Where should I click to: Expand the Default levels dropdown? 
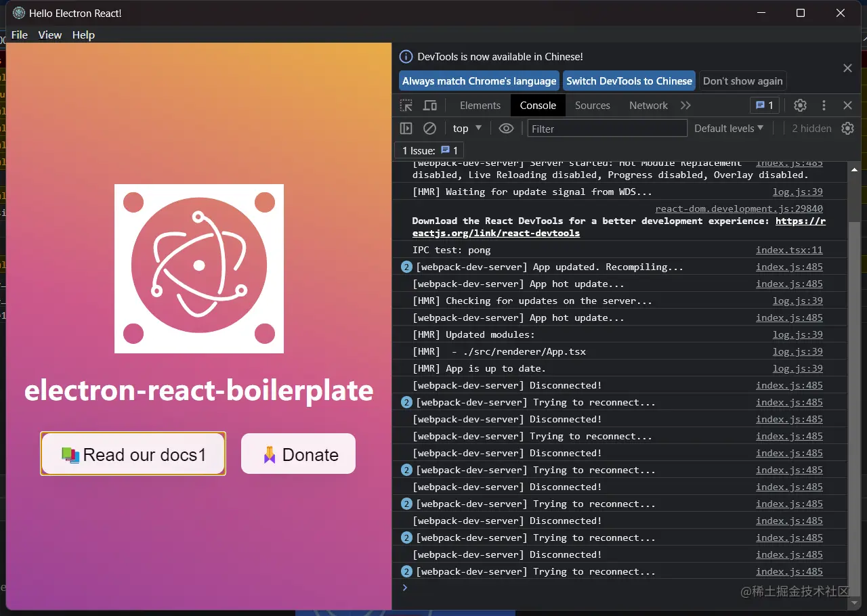(x=729, y=129)
